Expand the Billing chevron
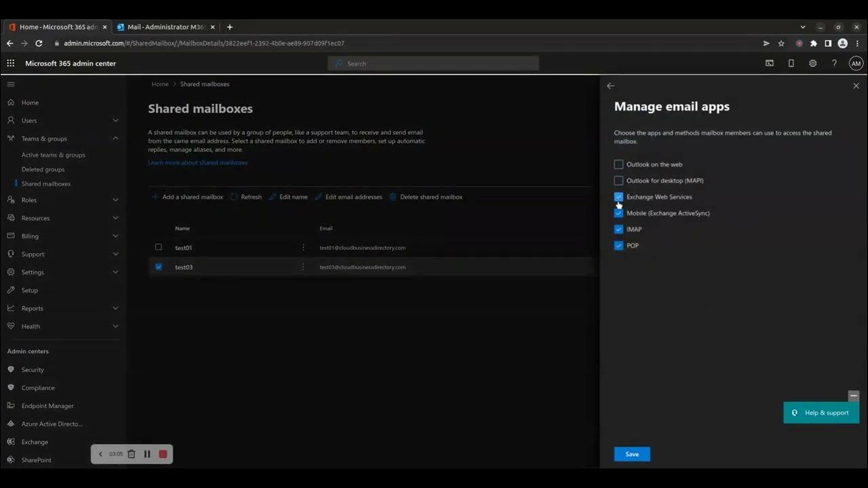This screenshot has height=488, width=868. (x=115, y=236)
